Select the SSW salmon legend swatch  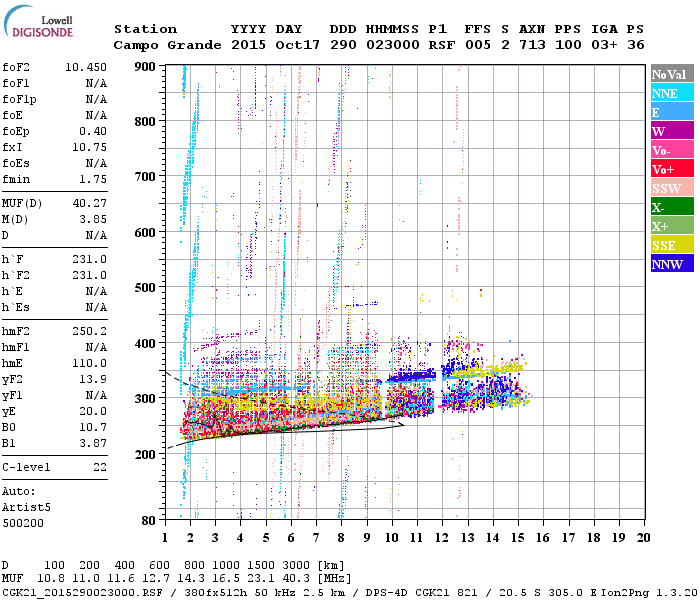tap(672, 188)
